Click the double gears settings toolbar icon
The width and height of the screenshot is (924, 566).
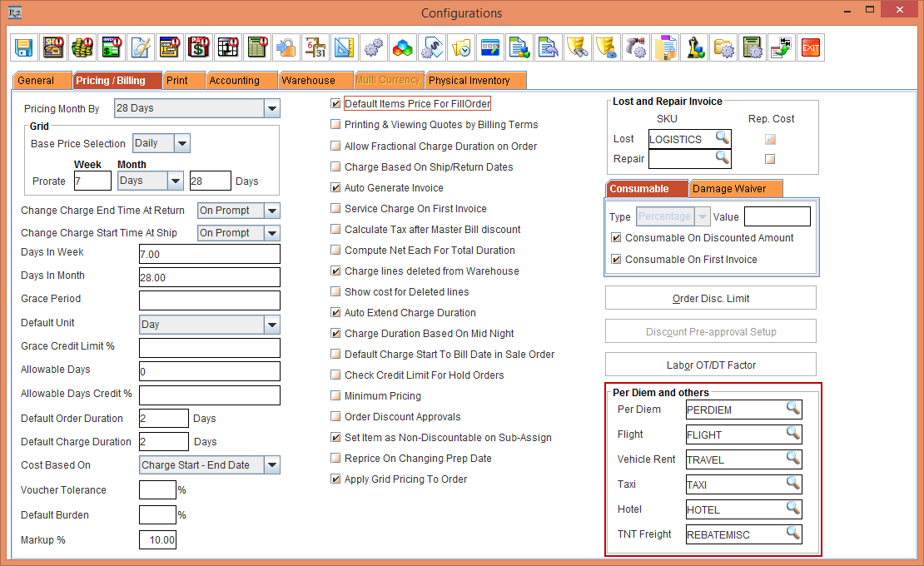coord(374,47)
